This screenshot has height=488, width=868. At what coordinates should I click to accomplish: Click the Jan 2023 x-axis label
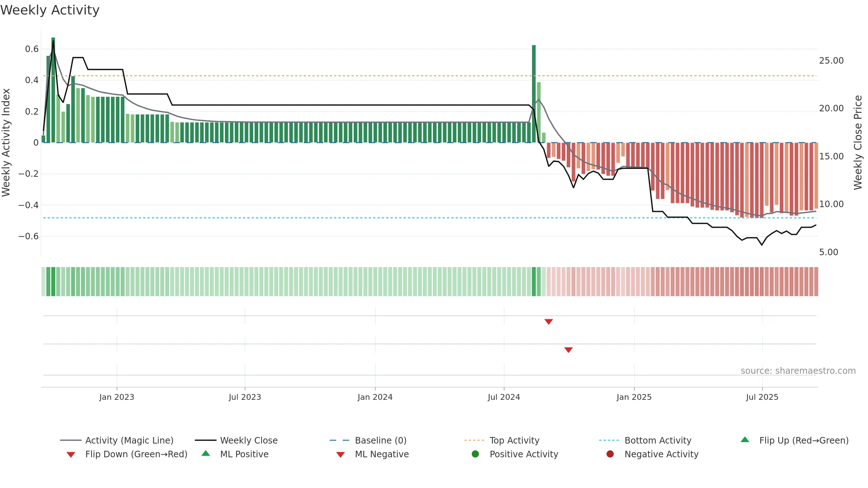point(117,397)
